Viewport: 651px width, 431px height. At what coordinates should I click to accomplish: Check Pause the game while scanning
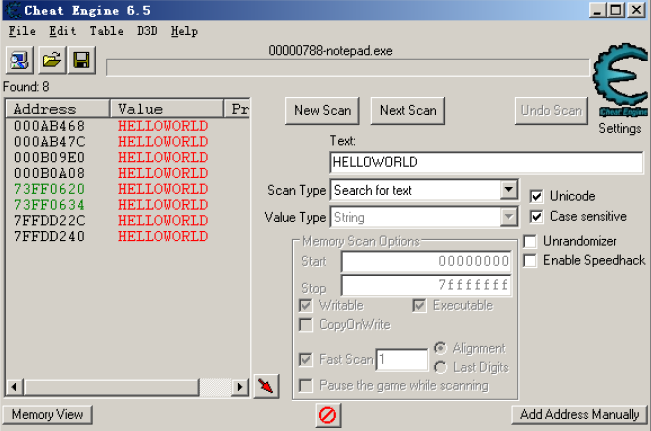coord(306,385)
